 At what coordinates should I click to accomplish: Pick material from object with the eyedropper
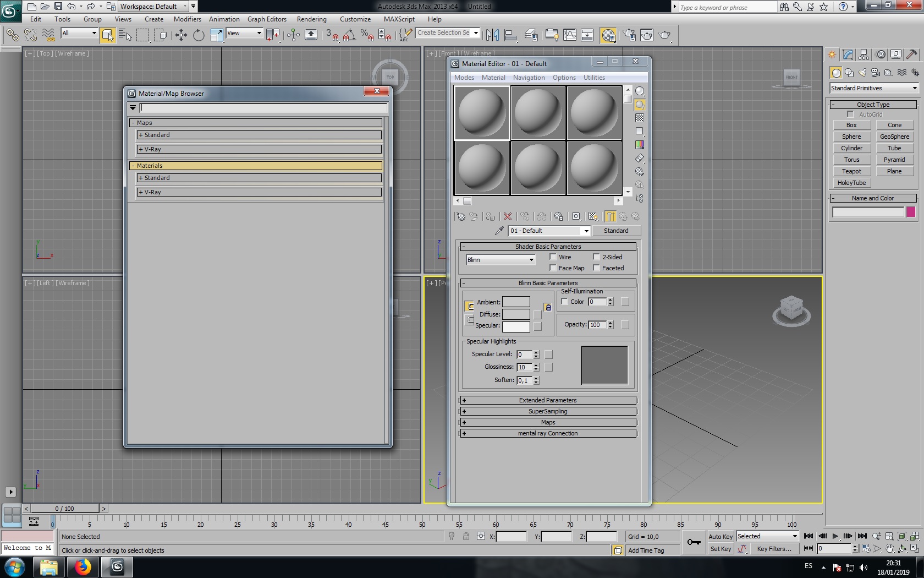(x=499, y=231)
